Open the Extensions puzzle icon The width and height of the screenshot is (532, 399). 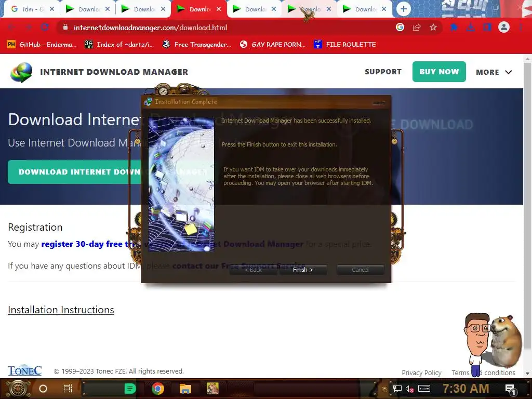coord(454,28)
